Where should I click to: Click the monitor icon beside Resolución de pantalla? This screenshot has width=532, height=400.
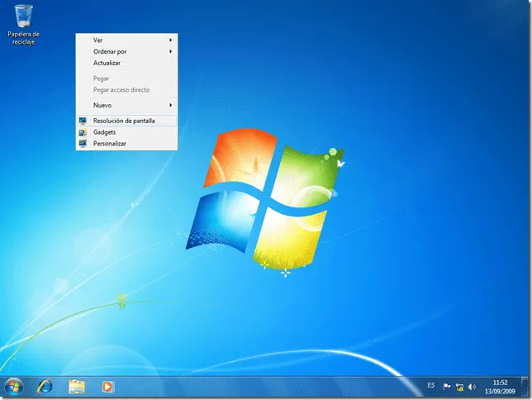pyautogui.click(x=83, y=121)
